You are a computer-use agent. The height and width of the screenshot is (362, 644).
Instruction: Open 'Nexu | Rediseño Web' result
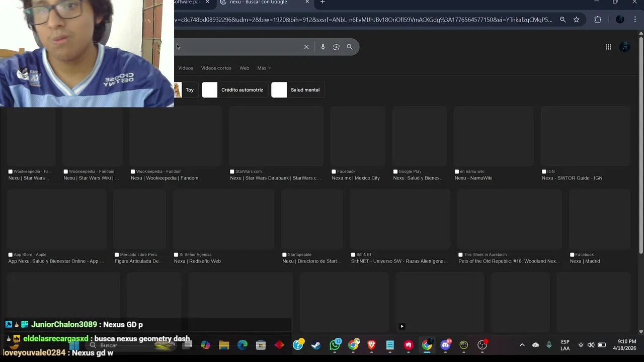[197, 261]
